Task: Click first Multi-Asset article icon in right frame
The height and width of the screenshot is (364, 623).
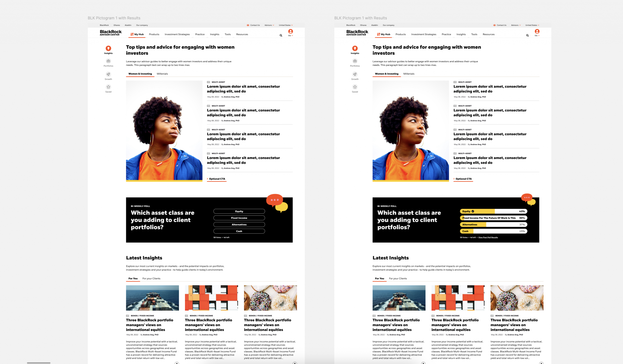Action: click(455, 82)
